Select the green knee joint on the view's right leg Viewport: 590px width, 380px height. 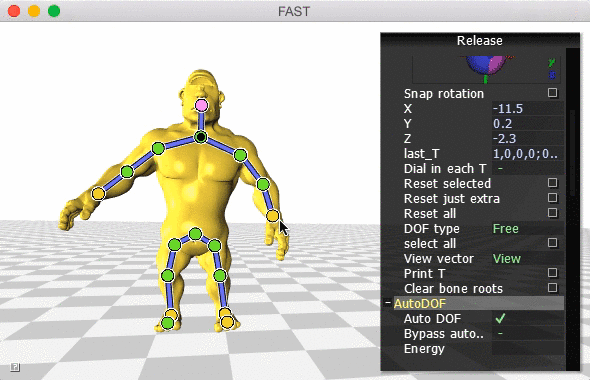click(220, 275)
